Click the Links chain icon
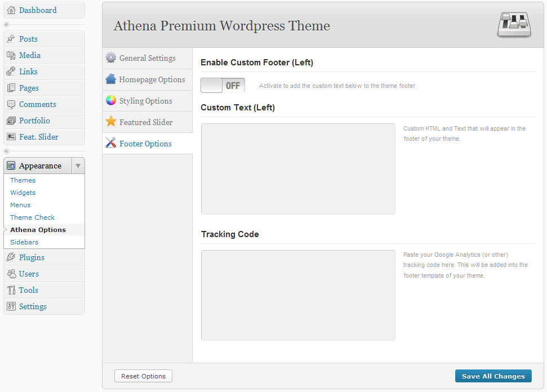Screen dimensions: 547x392 (x=11, y=72)
